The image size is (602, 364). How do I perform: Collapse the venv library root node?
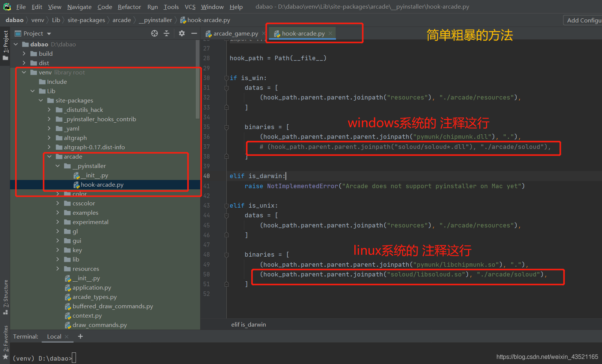[x=24, y=72]
